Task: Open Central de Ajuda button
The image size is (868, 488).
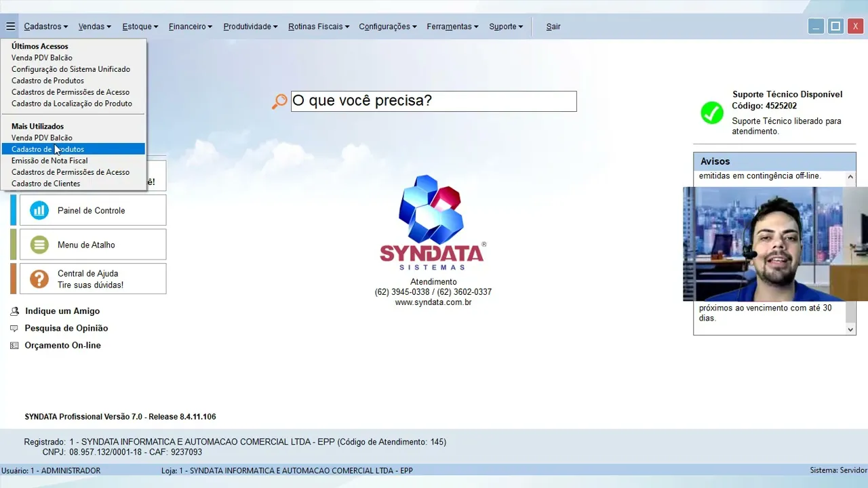Action: (x=93, y=279)
